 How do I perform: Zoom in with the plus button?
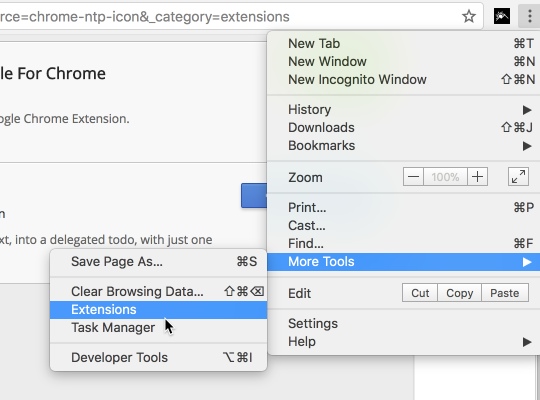(x=477, y=177)
